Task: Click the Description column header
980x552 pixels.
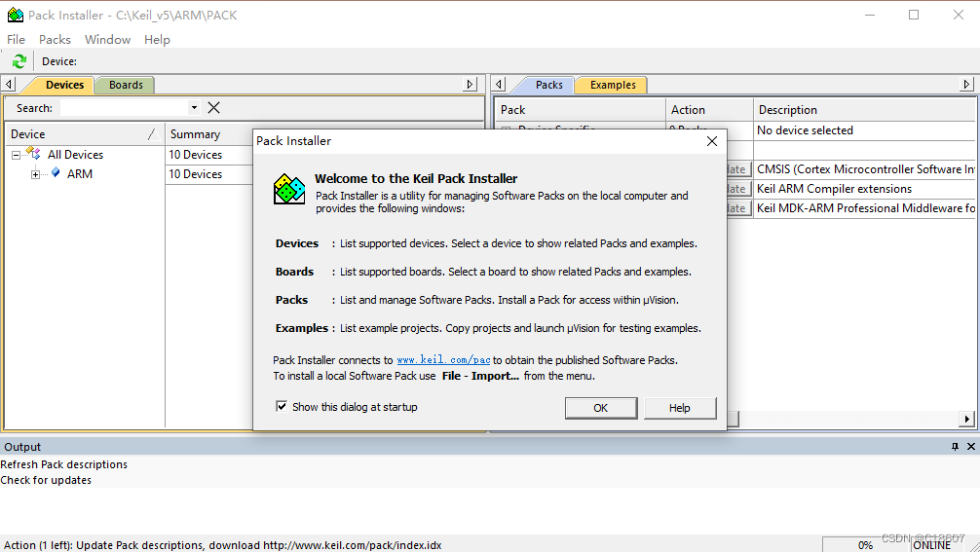Action: 864,110
